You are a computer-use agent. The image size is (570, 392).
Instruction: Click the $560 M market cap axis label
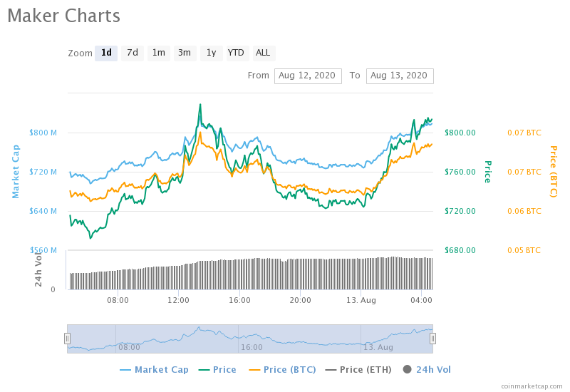click(43, 250)
